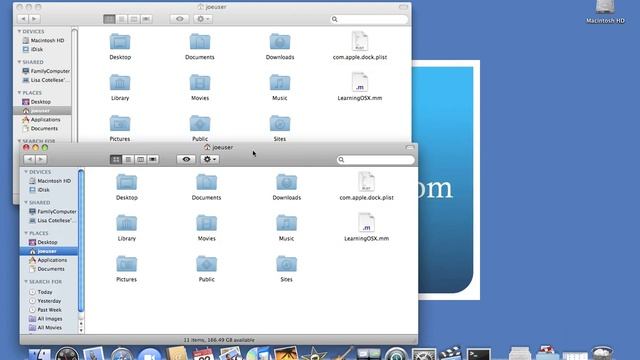Image resolution: width=640 pixels, height=360 pixels.
Task: Select Downloads folder in back Finder window
Action: (280, 42)
